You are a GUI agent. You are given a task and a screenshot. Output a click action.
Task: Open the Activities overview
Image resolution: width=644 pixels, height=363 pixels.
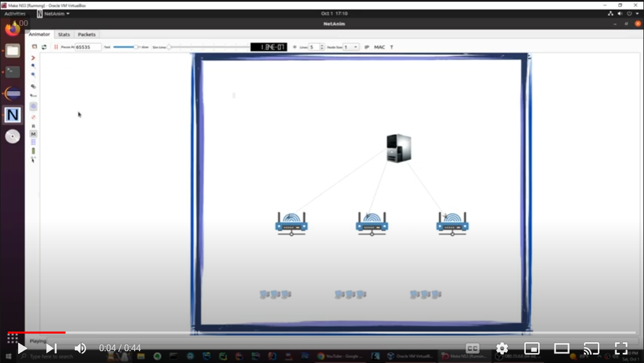[x=15, y=14]
